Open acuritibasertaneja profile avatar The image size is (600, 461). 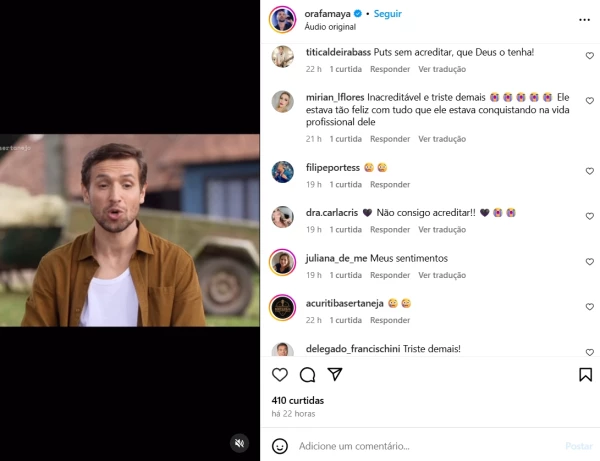(283, 307)
